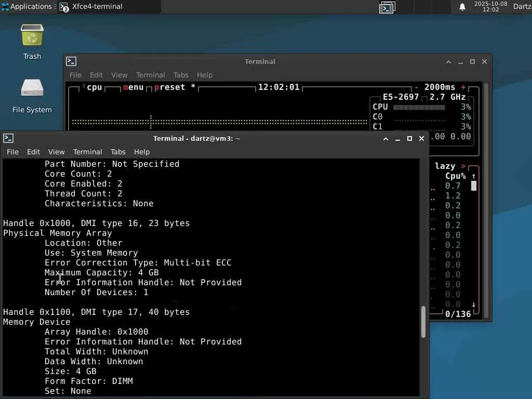Click the 'Thread Count: 2' line
This screenshot has width=532, height=399.
(x=83, y=193)
